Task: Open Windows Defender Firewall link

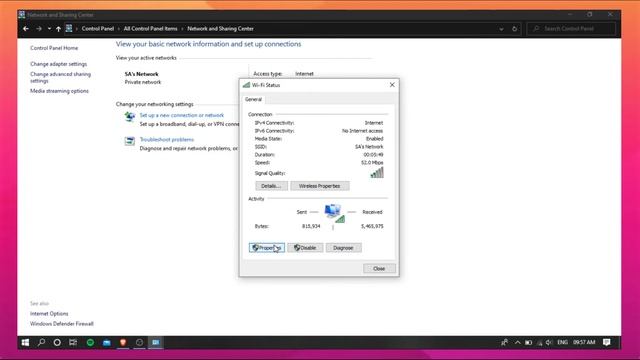Action: click(62, 324)
